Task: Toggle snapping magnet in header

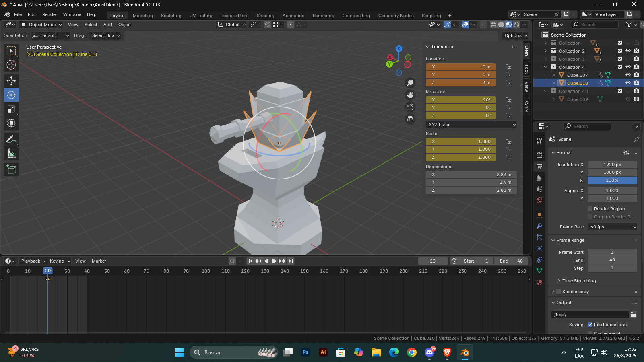Action: click(268, 25)
